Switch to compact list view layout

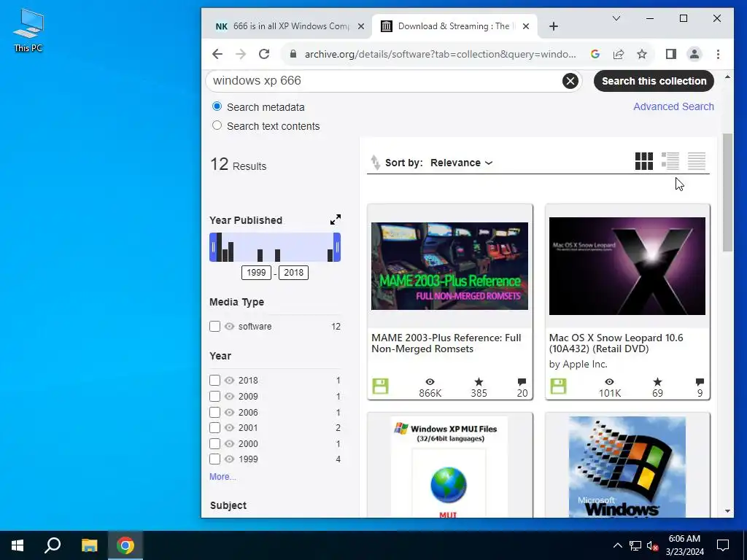(x=697, y=161)
